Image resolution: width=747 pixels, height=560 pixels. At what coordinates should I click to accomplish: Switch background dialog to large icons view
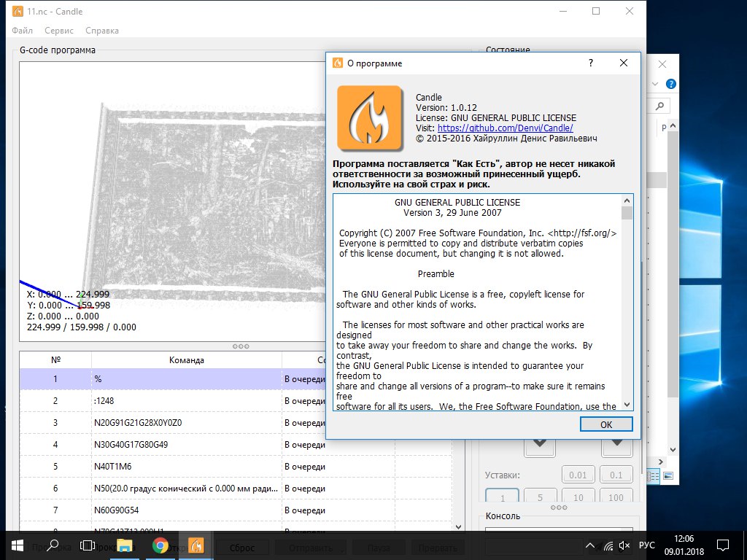[668, 475]
